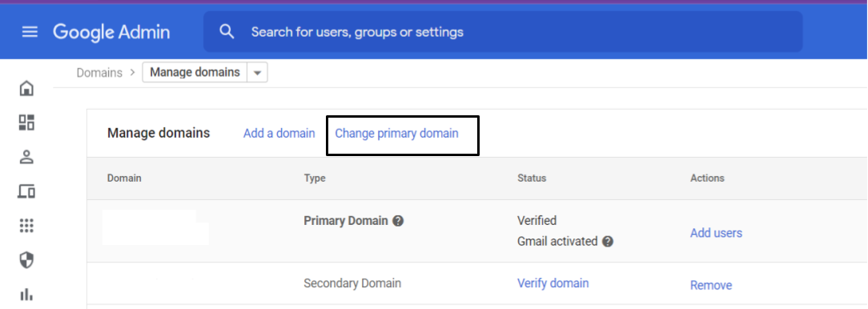The image size is (868, 309).
Task: Open the Devices sidebar icon
Action: click(x=26, y=191)
